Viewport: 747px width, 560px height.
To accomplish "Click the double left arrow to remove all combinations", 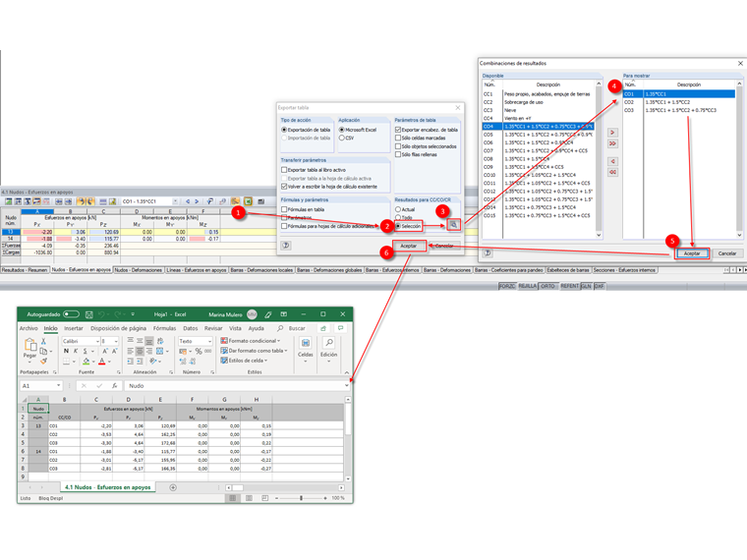I will 612,172.
